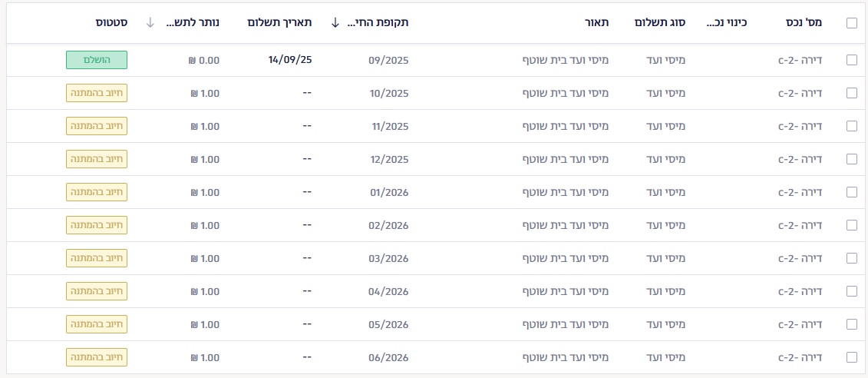The image size is (868, 378).
Task: Click the 0.00 ₪ remaining amount
Action: pyautogui.click(x=204, y=60)
